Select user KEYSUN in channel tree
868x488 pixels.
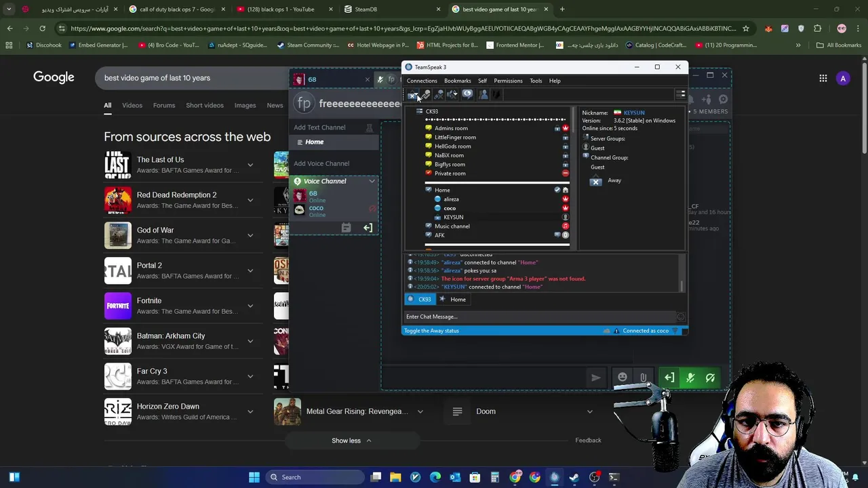[453, 218]
